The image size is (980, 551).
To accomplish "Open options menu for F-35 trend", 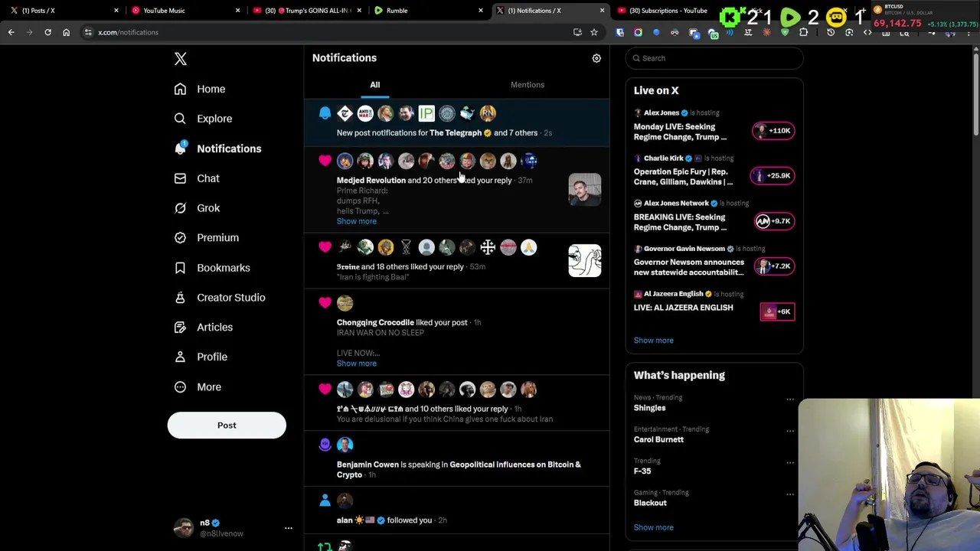I will tap(790, 462).
